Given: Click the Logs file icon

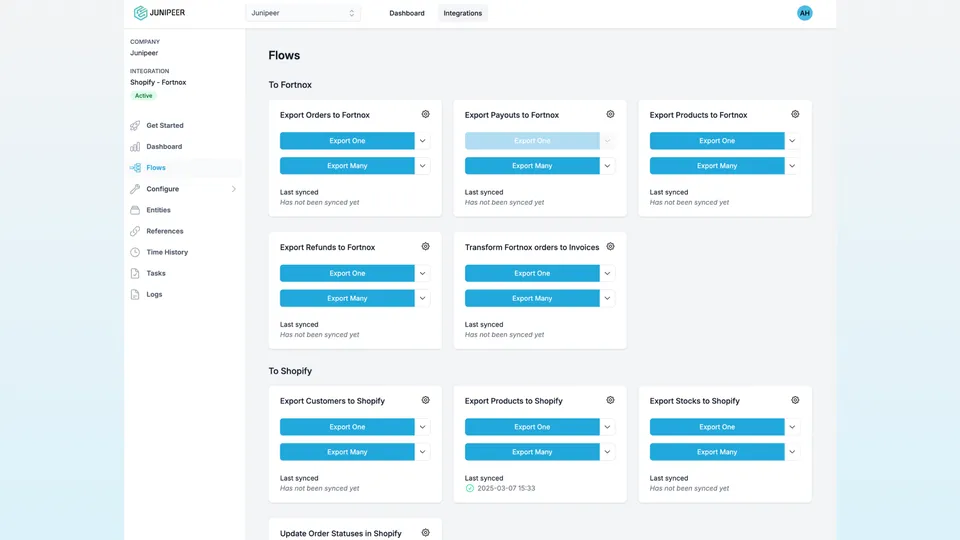Looking at the screenshot, I should 135,294.
